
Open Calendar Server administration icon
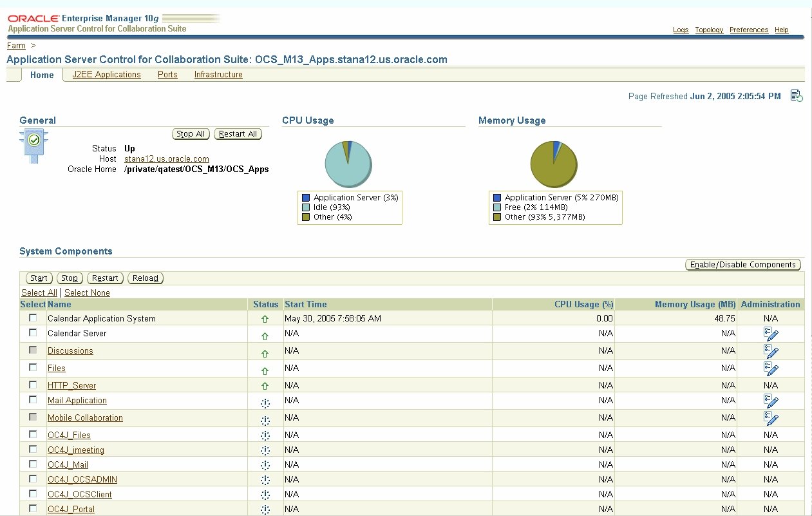(x=771, y=334)
